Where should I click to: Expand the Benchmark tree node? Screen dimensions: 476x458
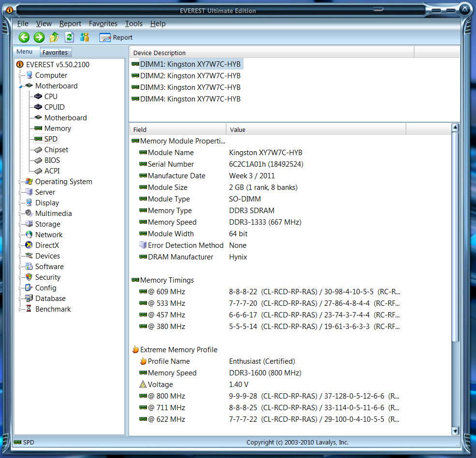click(x=20, y=309)
